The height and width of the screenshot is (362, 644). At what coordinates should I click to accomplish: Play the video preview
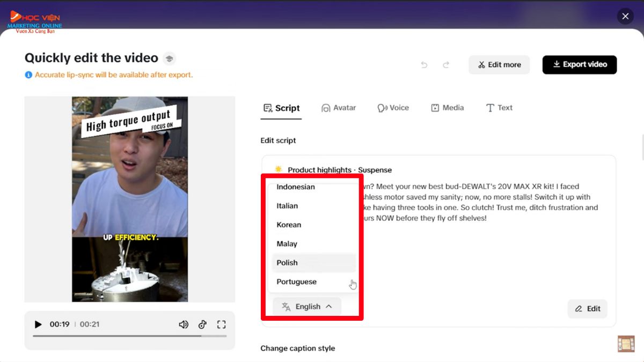(38, 324)
